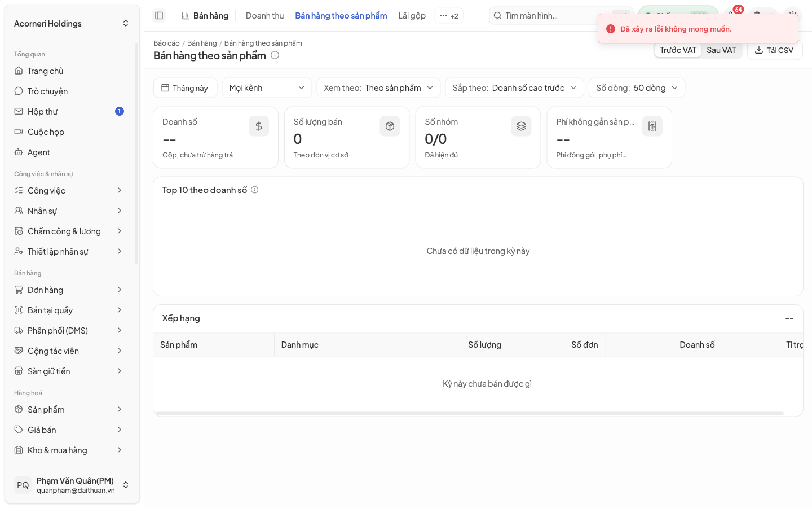Click the Tải CSV download button

coord(774,50)
